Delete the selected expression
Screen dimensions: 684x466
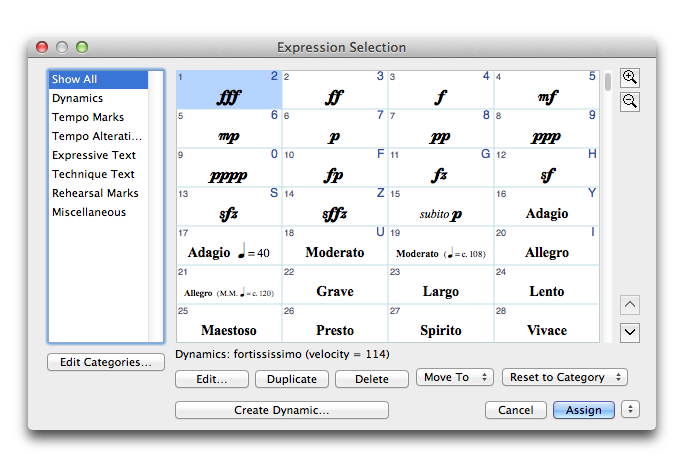[372, 379]
